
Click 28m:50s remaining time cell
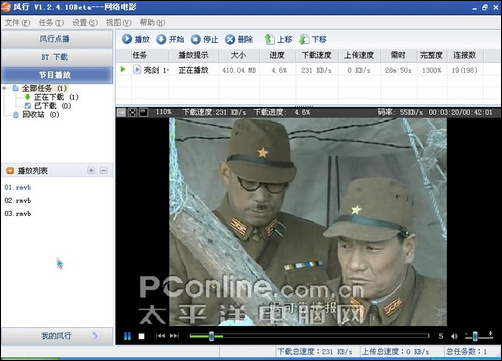pos(398,70)
